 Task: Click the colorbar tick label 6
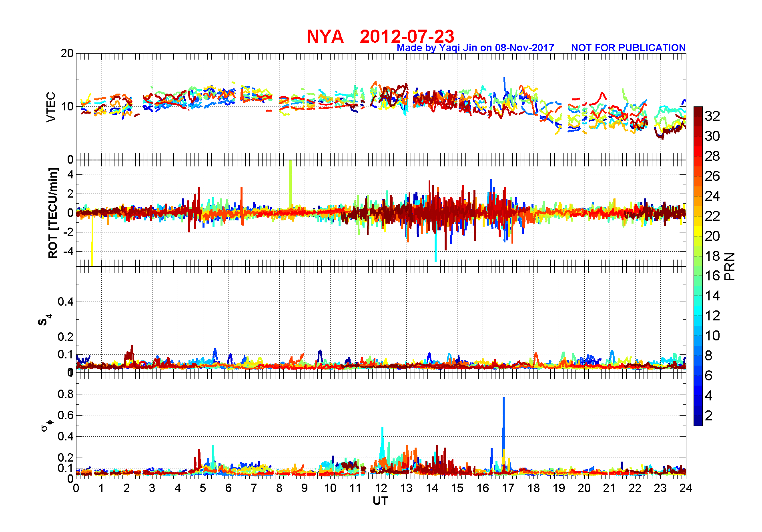(708, 376)
